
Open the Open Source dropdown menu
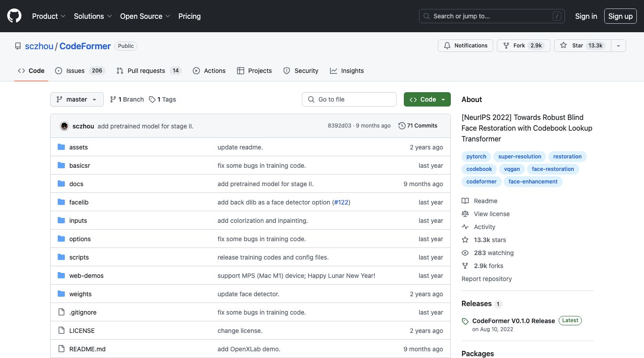point(145,16)
